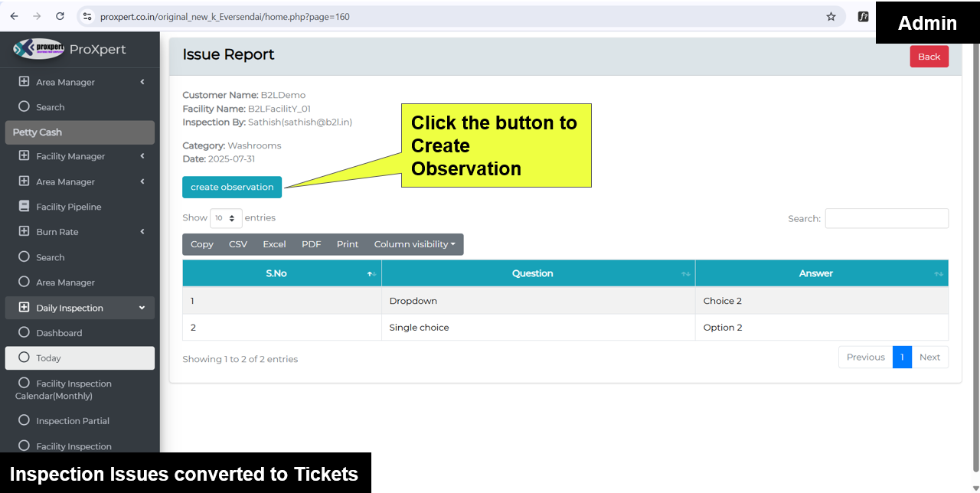Export the table as PDF
The width and height of the screenshot is (980, 493).
(311, 244)
